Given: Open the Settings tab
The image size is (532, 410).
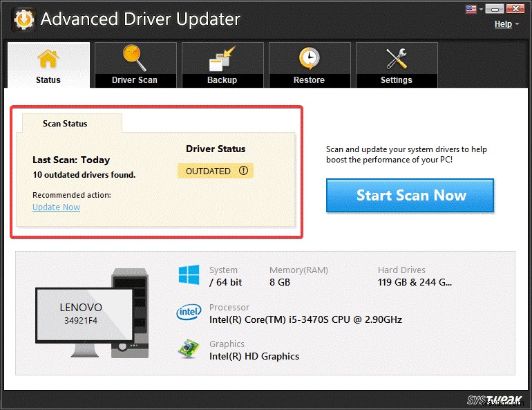Looking at the screenshot, I should [397, 65].
